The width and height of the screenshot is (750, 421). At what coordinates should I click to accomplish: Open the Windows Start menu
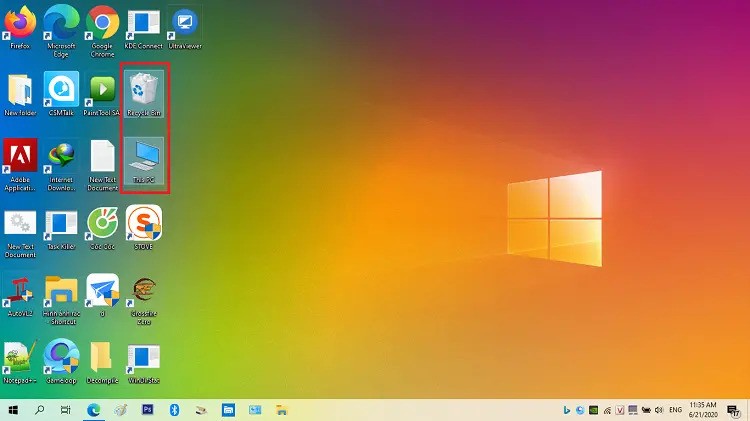pyautogui.click(x=13, y=410)
